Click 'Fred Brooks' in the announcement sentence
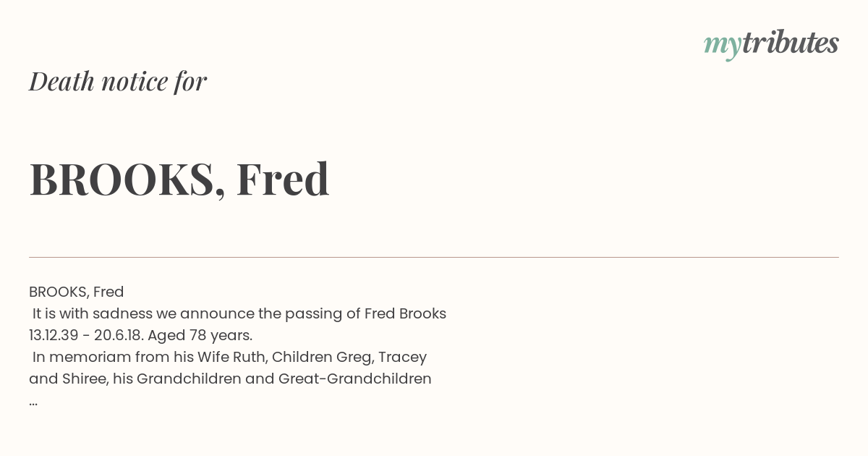 pyautogui.click(x=405, y=313)
